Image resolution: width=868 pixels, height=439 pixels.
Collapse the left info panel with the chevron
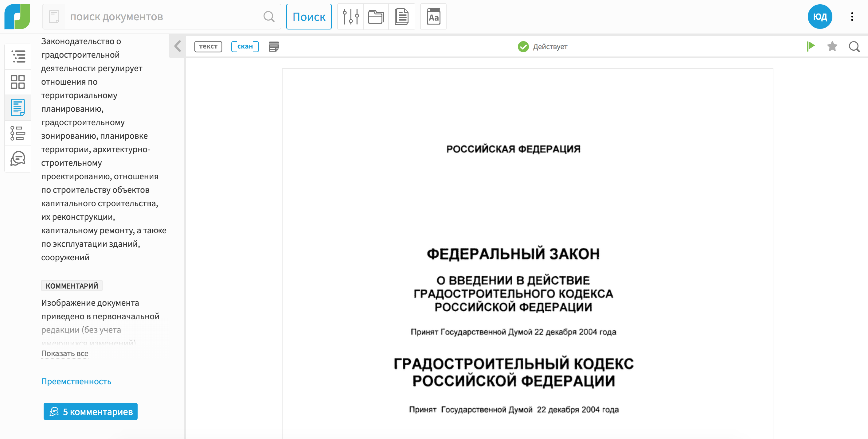click(177, 46)
